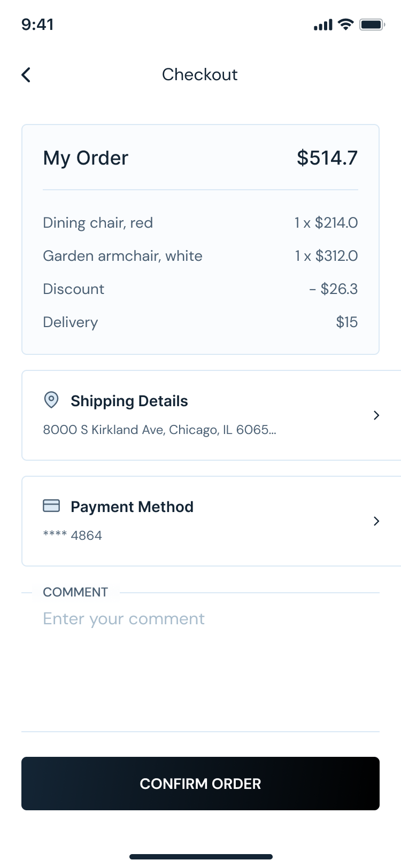Image resolution: width=401 pixels, height=868 pixels.
Task: Click the Discount line amount
Action: 334,289
